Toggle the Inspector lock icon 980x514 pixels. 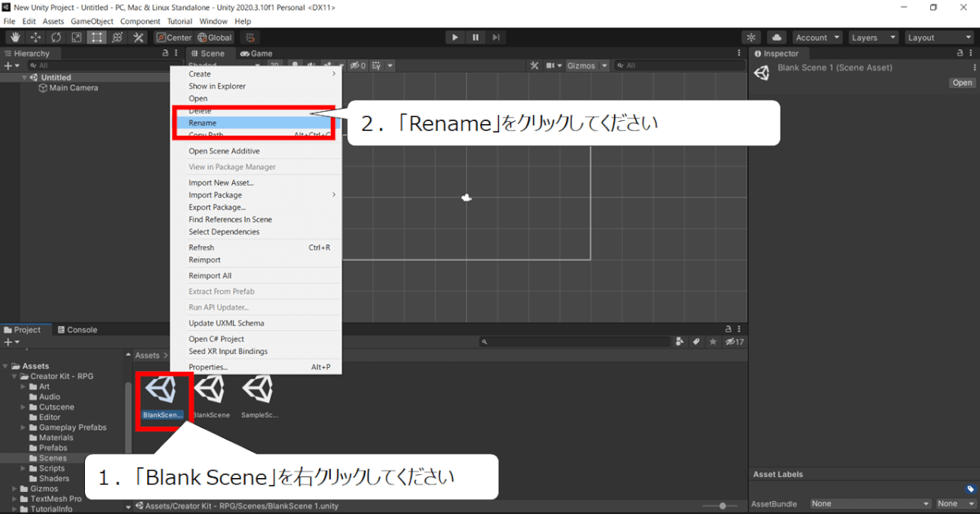point(961,54)
